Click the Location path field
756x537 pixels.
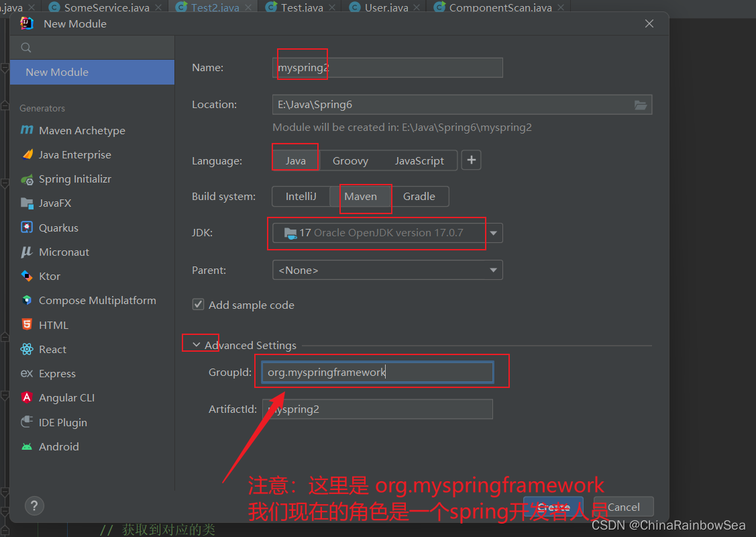pos(462,105)
